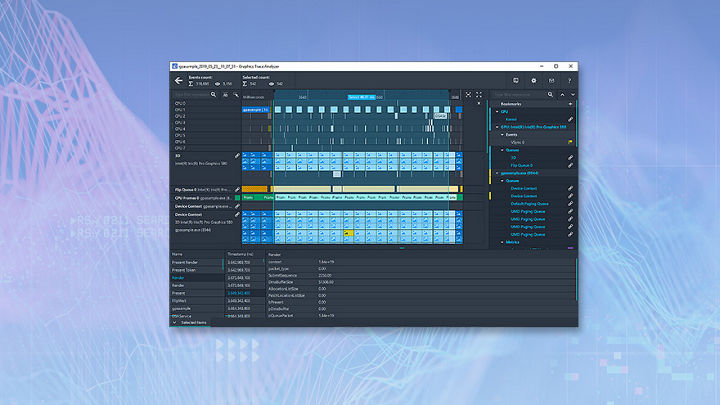The image size is (720, 405).
Task: Click the CPU 0 track label
Action: point(180,103)
